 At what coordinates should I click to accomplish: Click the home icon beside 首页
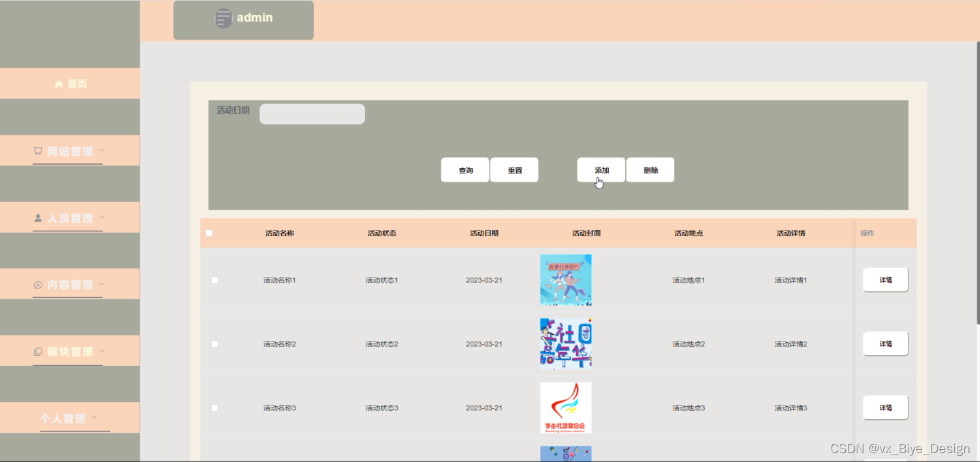pyautogui.click(x=59, y=84)
